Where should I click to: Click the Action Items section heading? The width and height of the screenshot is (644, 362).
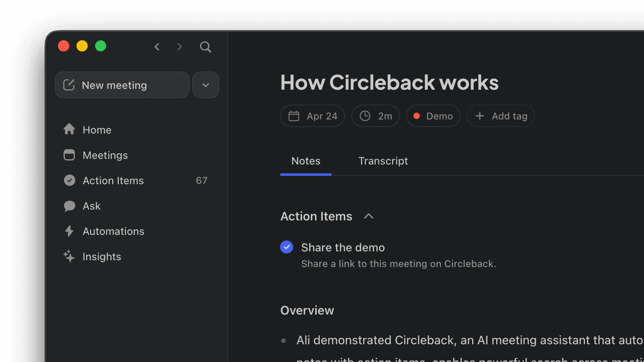[x=316, y=216]
